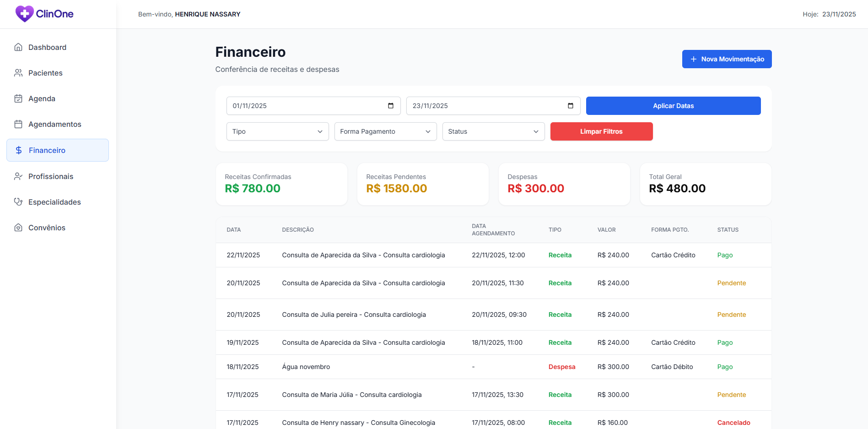Click the Financeiro dollar sign icon
The height and width of the screenshot is (429, 868).
19,150
